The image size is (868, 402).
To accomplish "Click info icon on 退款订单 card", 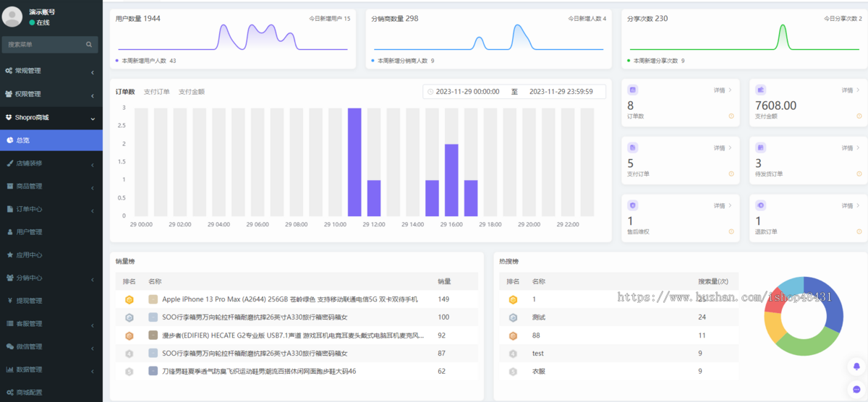I will tap(859, 232).
